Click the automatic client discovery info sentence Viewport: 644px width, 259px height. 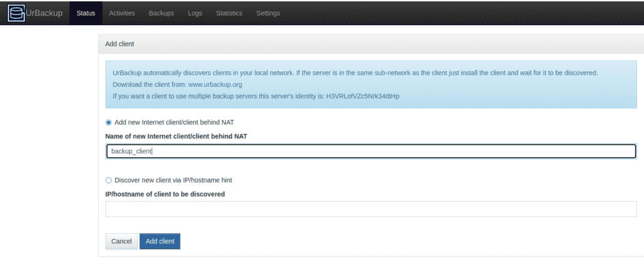355,72
